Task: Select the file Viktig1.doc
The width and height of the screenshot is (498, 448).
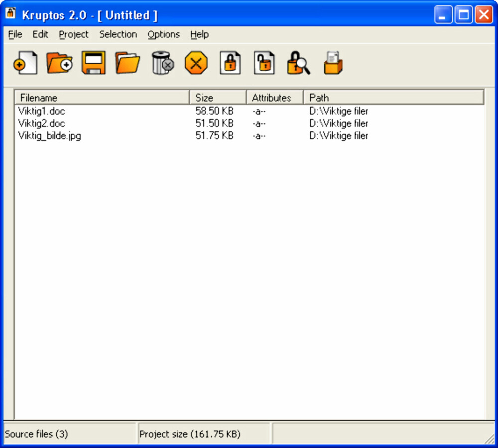Action: [x=42, y=111]
